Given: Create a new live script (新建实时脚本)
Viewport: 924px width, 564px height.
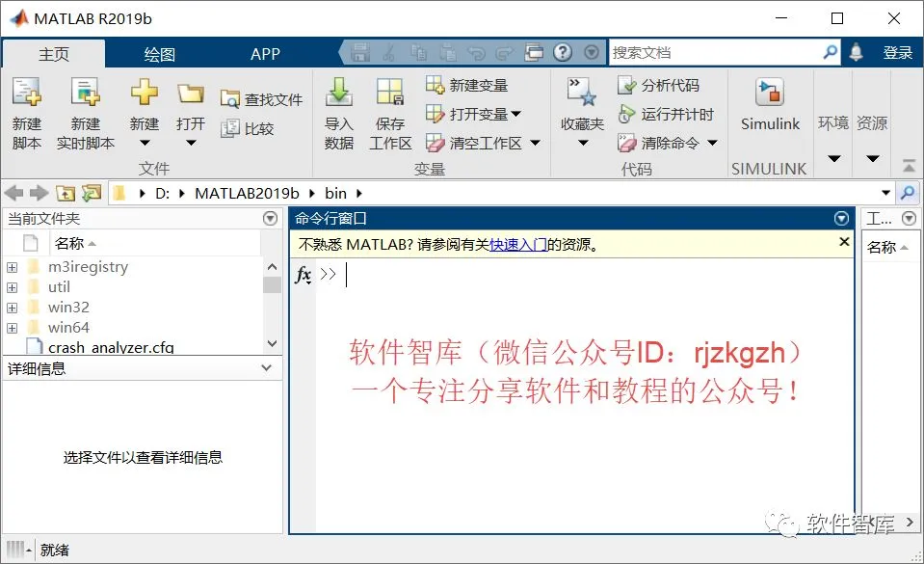Looking at the screenshot, I should tap(86, 112).
